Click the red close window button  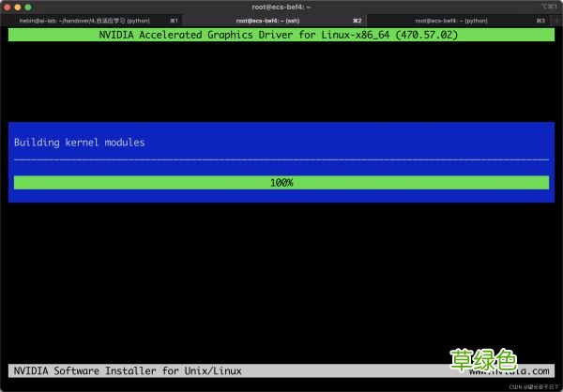pyautogui.click(x=8, y=7)
